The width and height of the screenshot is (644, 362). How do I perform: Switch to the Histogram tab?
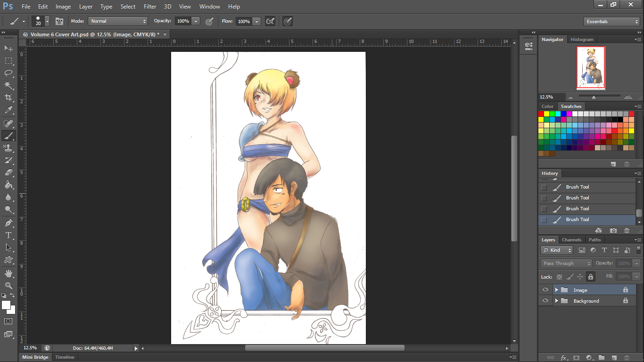tap(582, 40)
